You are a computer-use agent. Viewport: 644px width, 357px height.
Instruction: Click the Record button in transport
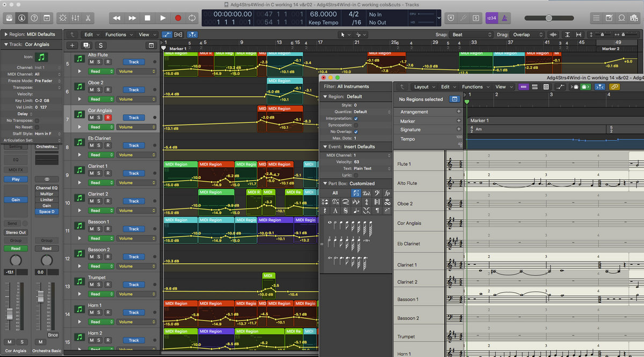click(x=178, y=18)
